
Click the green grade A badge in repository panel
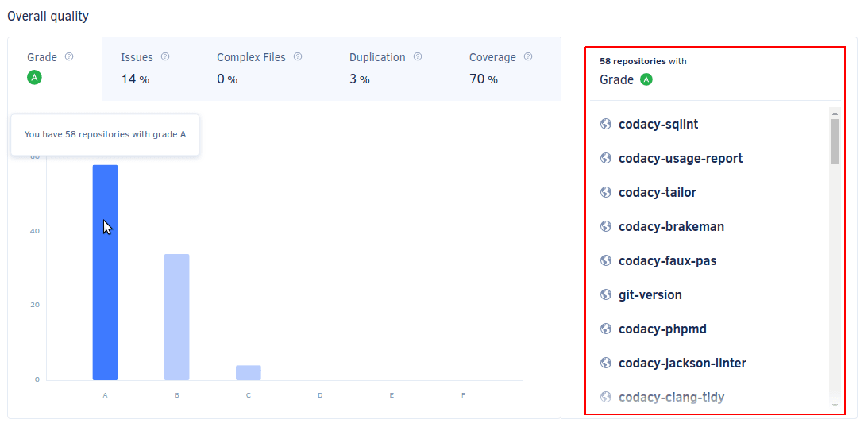coord(646,79)
